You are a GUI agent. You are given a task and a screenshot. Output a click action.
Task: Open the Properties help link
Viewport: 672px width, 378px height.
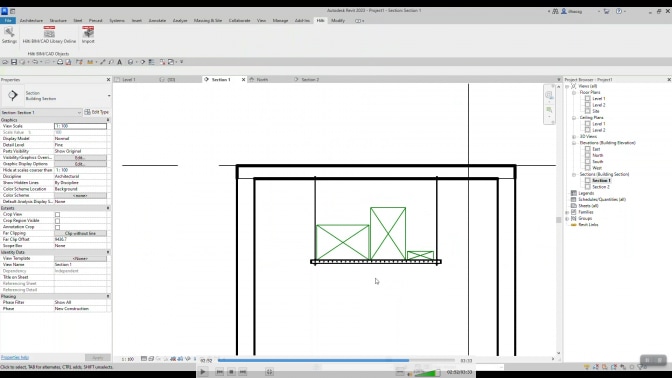15,357
